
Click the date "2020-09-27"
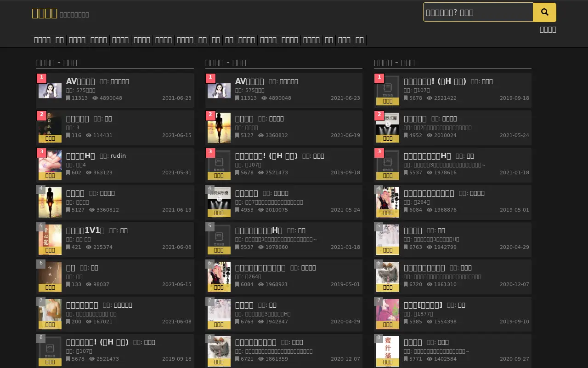514,359
